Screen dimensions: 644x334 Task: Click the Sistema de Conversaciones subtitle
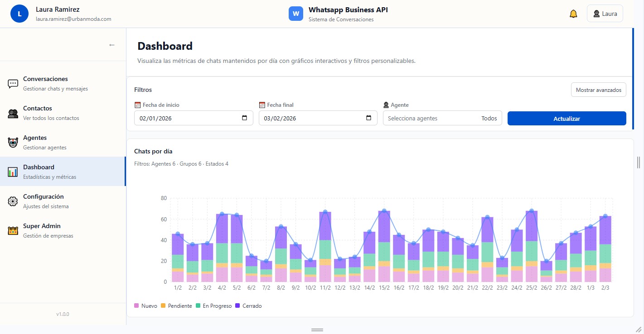pos(341,19)
